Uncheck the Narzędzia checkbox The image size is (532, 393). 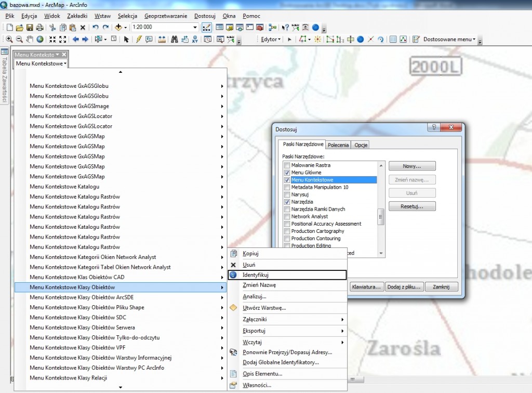click(x=287, y=202)
